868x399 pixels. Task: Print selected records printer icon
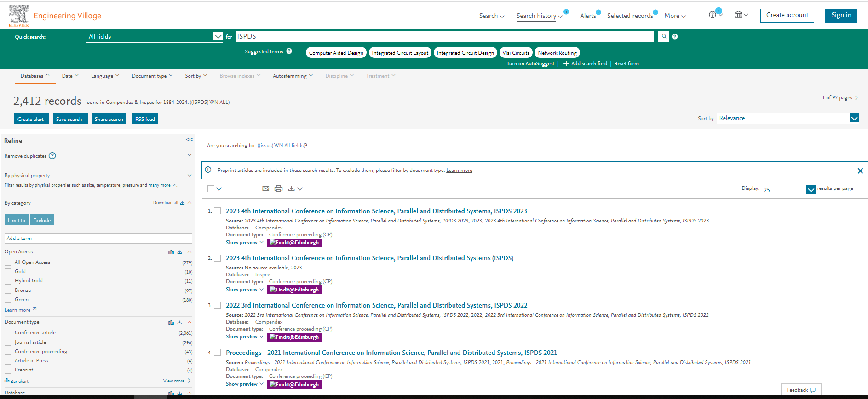click(278, 188)
